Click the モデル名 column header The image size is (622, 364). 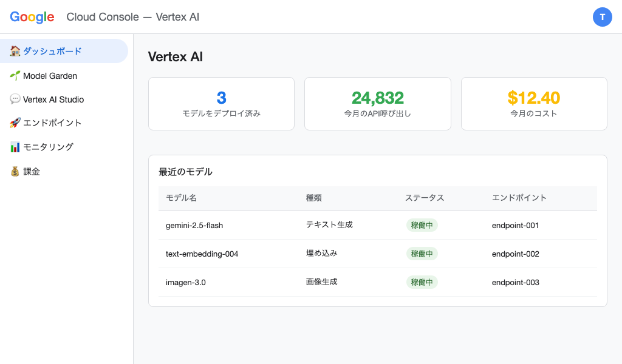[181, 198]
